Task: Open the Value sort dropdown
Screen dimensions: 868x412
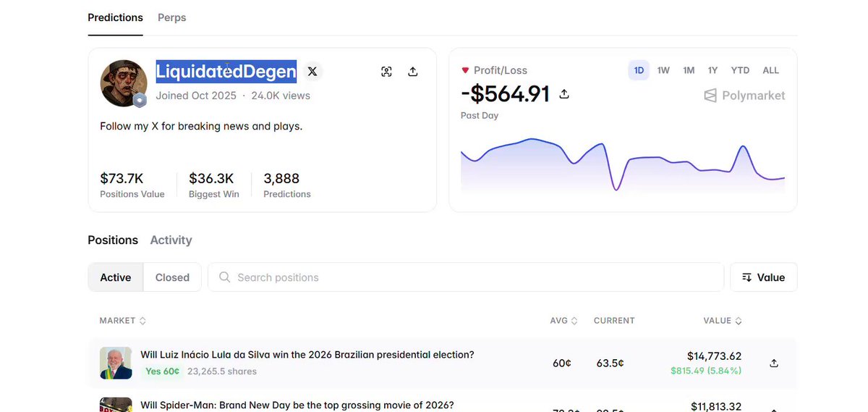Action: 764,277
